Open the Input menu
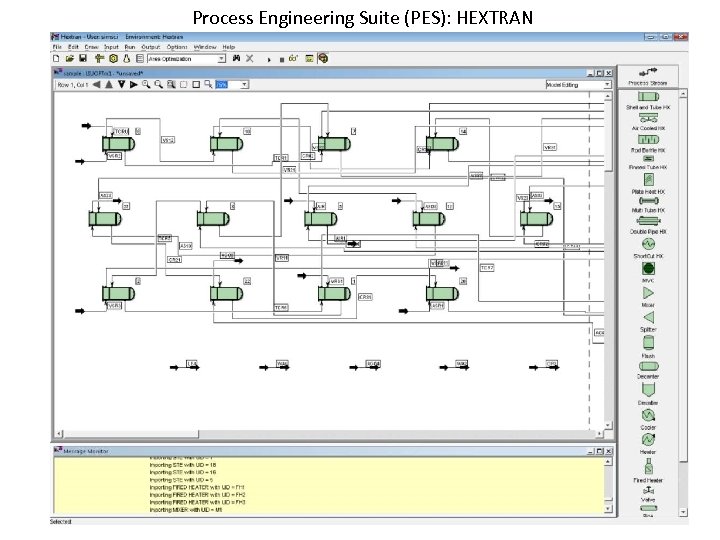The height and width of the screenshot is (540, 720). (111, 47)
